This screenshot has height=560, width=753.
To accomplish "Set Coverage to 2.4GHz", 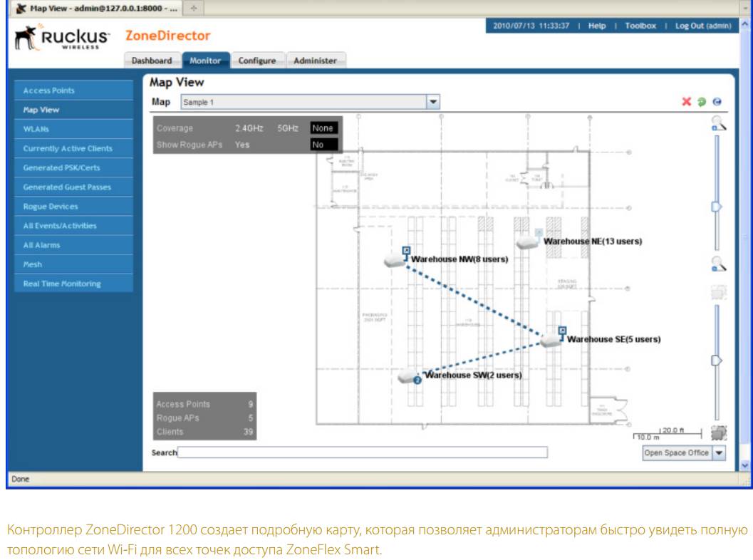I will click(249, 128).
